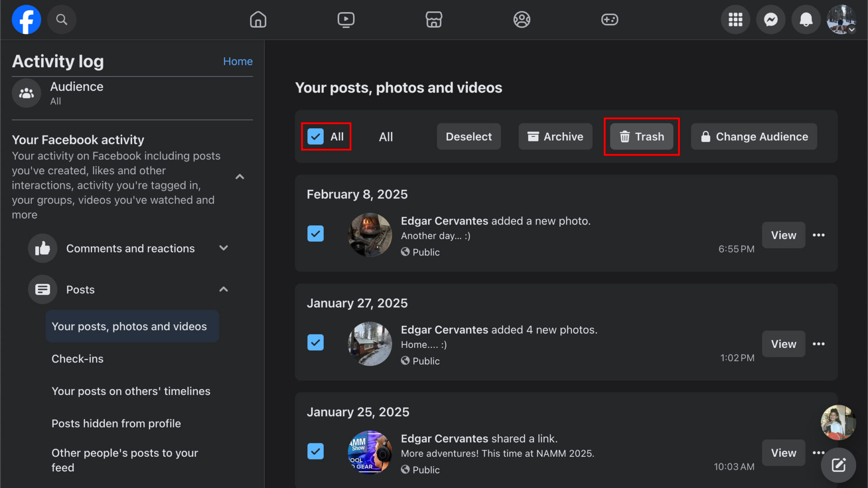Open Marketplace
The height and width of the screenshot is (488, 868).
(x=434, y=19)
